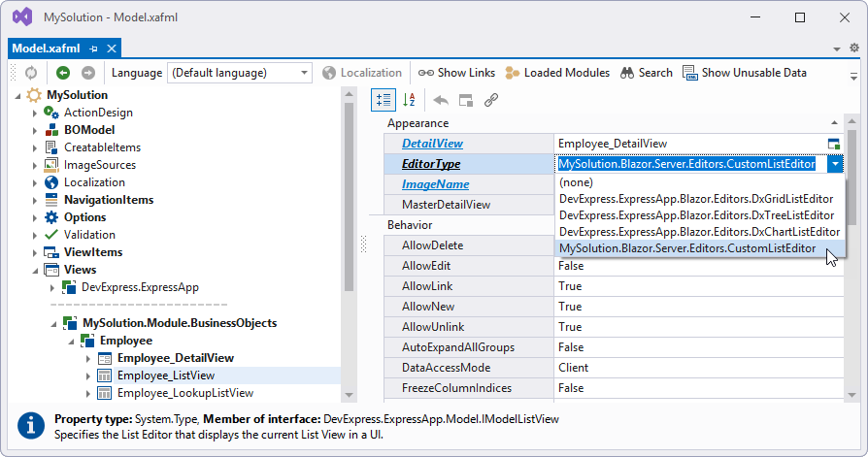
Task: Choose DxGridListEditor option
Action: click(699, 199)
